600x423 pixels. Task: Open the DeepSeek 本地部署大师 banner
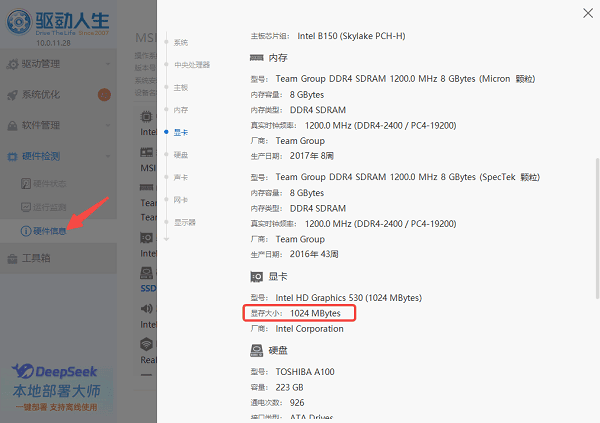point(57,387)
